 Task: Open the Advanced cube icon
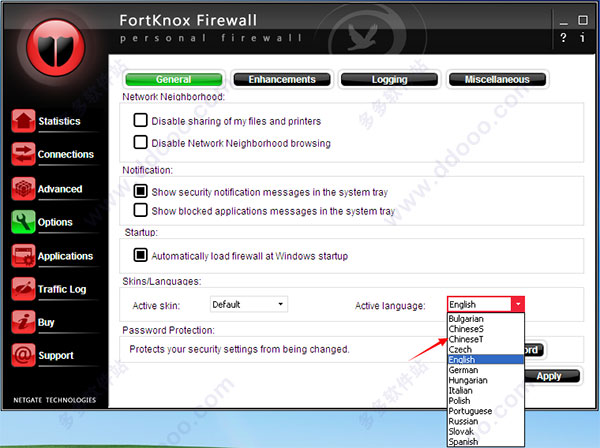23,188
